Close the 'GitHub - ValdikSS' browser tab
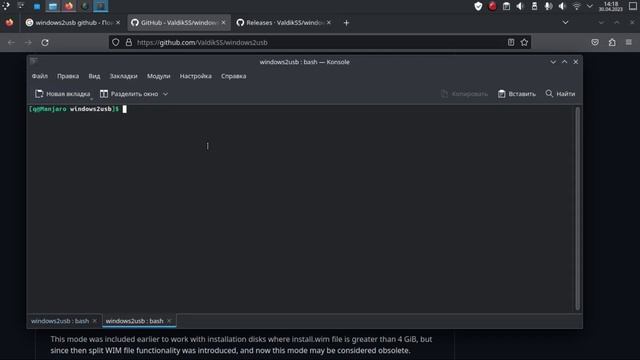Viewport: 640px width, 360px height. point(223,23)
